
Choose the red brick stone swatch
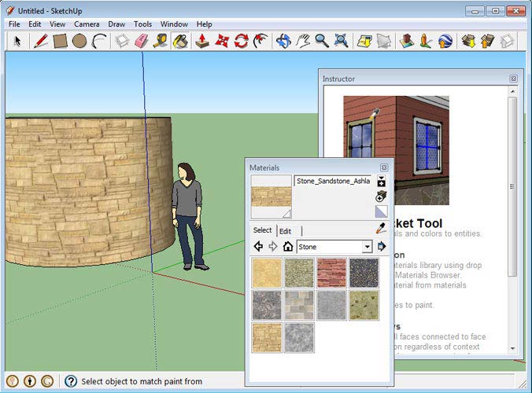pyautogui.click(x=331, y=272)
